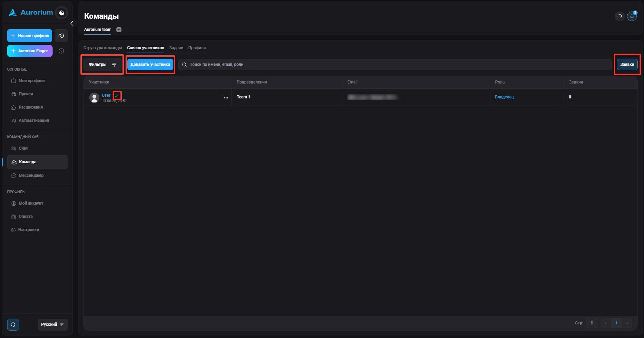This screenshot has width=644, height=338.
Task: Edit the user name with the pencil icon
Action: pyautogui.click(x=117, y=95)
